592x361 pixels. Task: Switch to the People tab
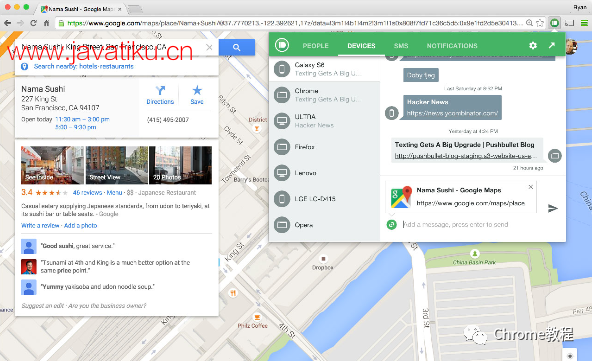coord(315,46)
